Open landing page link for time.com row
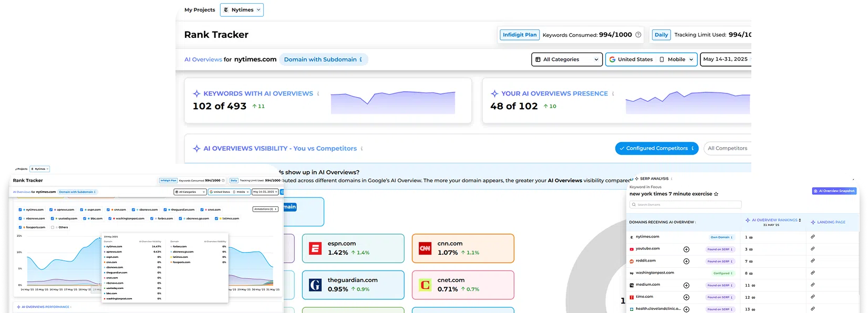Viewport: 868px width, 313px height. click(x=813, y=297)
